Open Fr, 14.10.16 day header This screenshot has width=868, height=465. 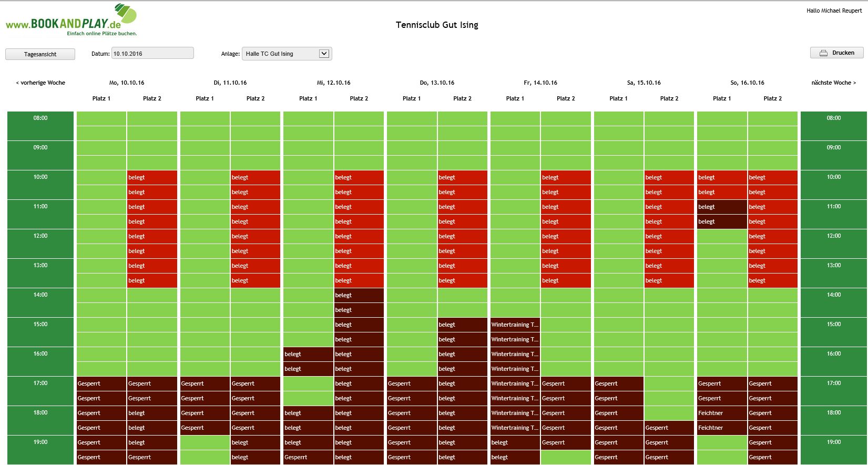click(540, 83)
